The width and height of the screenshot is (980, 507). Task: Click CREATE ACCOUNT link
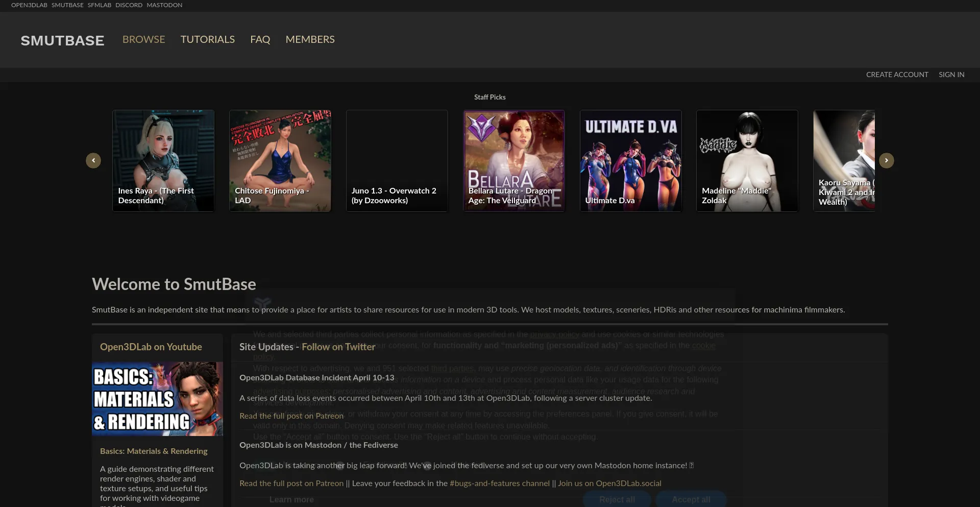point(897,75)
